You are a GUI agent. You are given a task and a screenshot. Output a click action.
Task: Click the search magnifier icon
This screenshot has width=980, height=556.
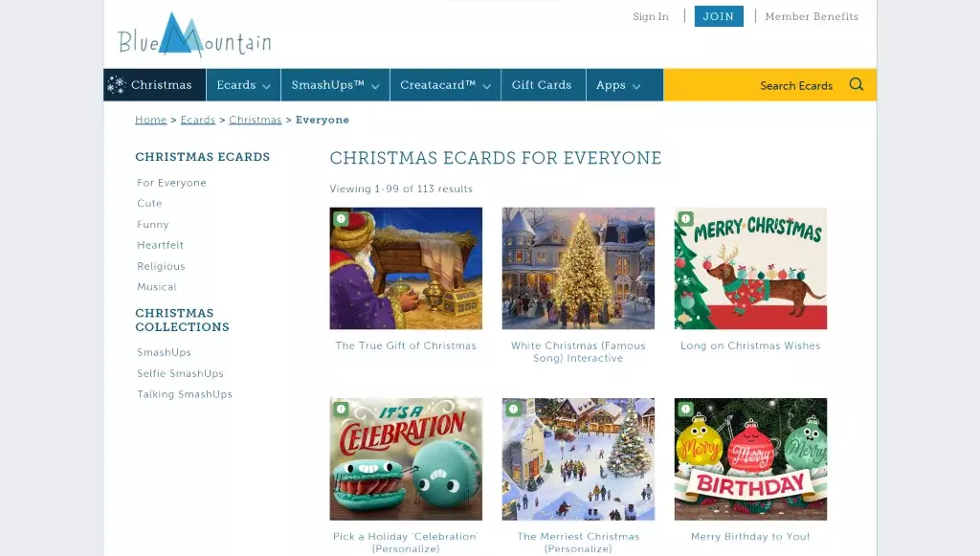pos(856,84)
